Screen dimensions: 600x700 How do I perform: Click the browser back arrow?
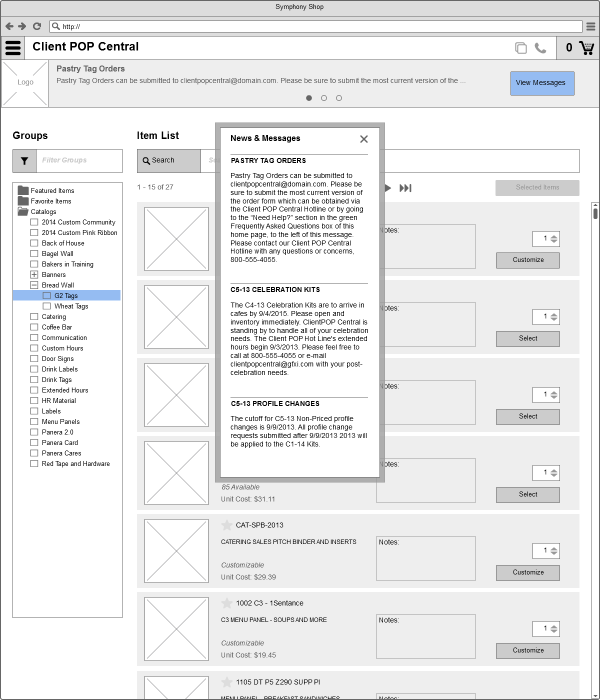pos(9,26)
